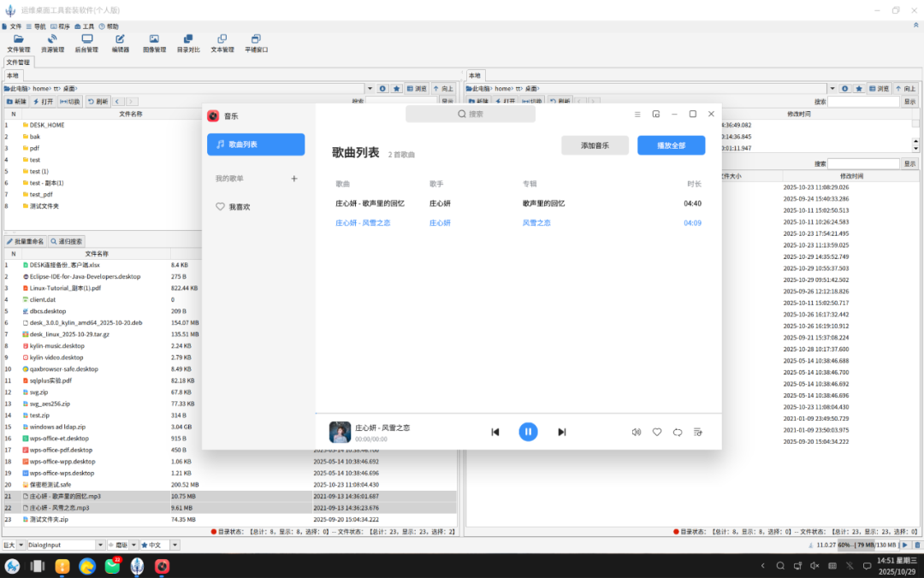This screenshot has height=578, width=924.
Task: Select file kylin-music.desktop
Action: click(56, 345)
